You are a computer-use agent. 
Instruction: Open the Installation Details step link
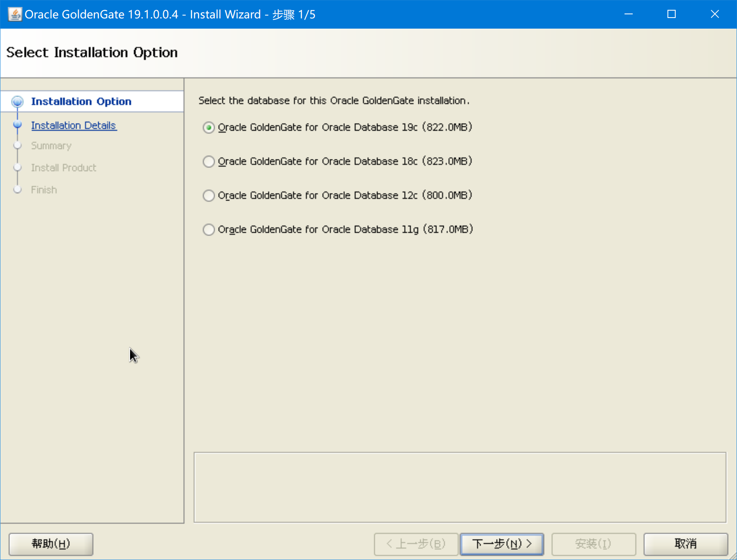coord(74,125)
